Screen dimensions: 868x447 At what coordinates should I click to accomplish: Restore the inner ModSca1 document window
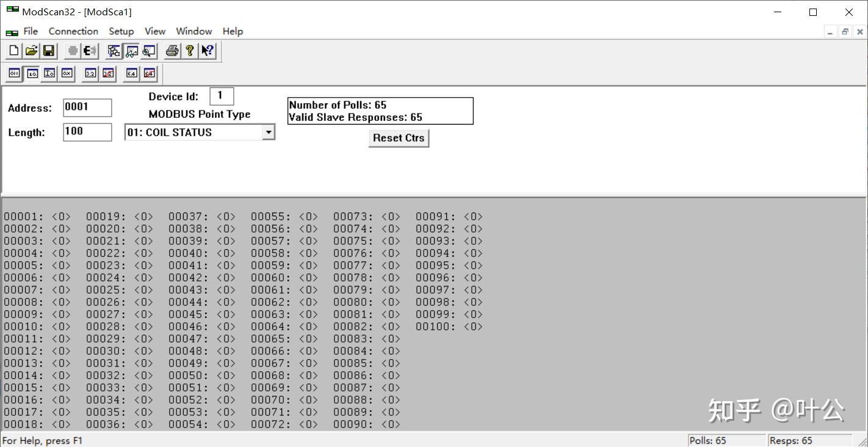[845, 32]
